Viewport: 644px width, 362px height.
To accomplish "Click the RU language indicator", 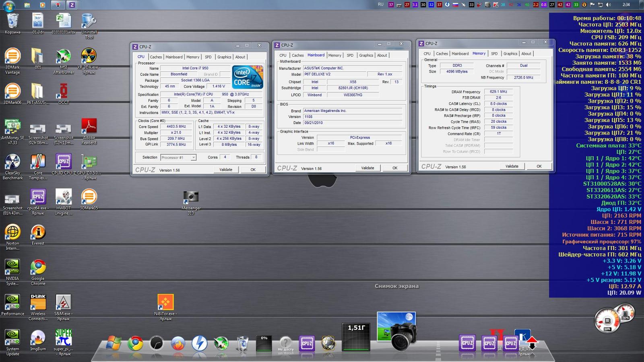I will tap(381, 4).
